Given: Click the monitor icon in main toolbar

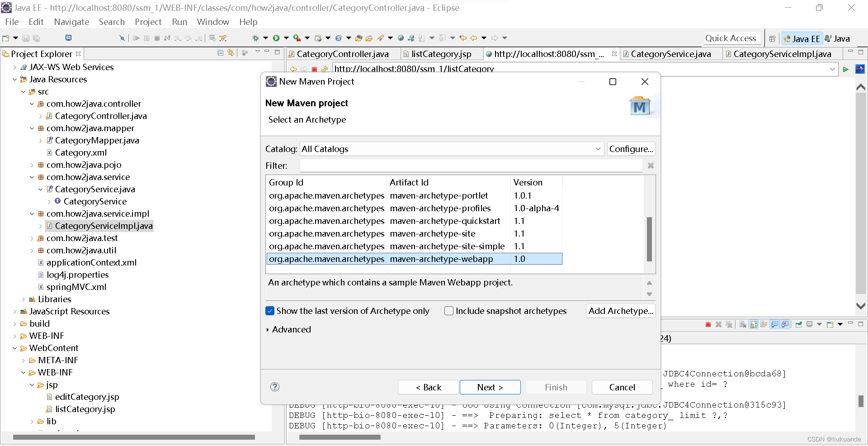Looking at the screenshot, I should click(68, 38).
